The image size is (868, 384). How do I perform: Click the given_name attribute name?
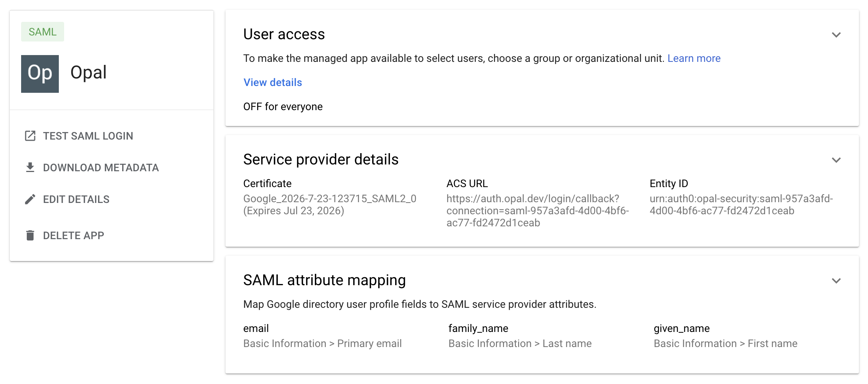pyautogui.click(x=682, y=328)
